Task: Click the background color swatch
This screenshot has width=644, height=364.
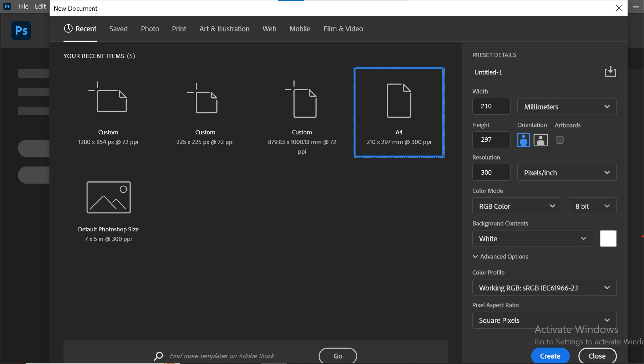Action: point(608,239)
